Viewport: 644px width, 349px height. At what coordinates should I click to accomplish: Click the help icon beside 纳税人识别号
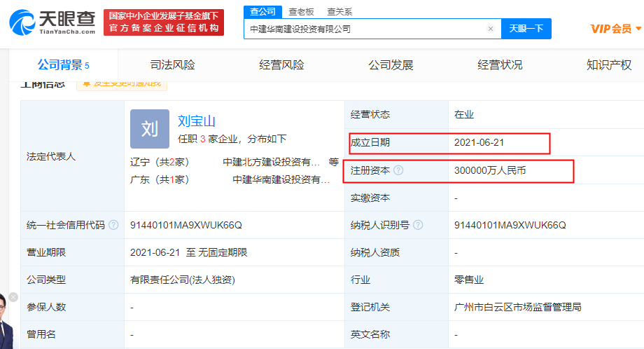click(x=418, y=225)
